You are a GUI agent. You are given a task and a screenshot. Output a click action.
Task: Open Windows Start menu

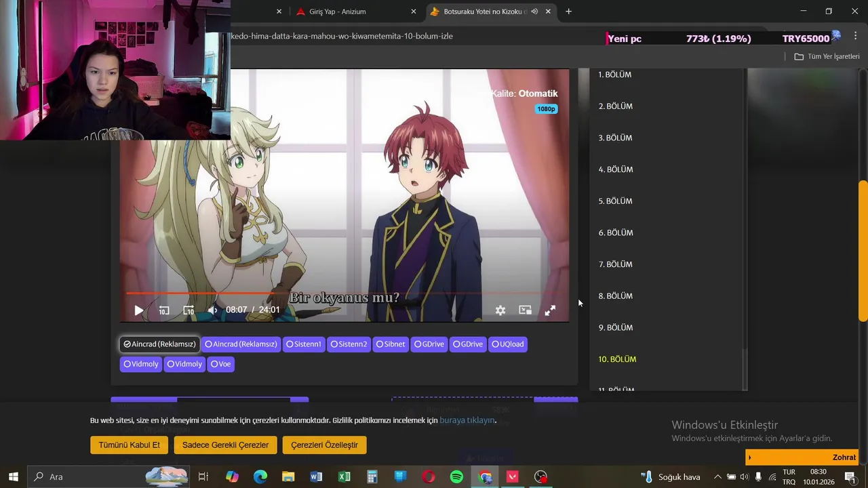click(x=13, y=477)
